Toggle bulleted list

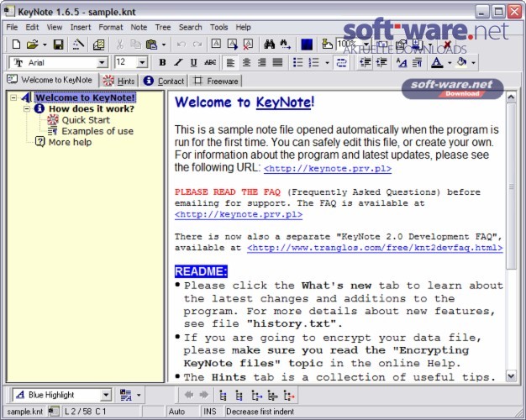(298, 63)
